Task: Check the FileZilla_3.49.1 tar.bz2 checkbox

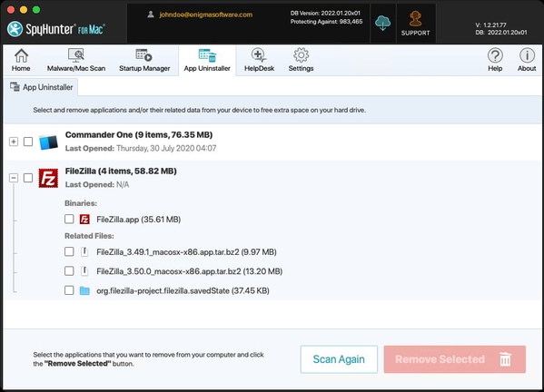Action: [69, 251]
